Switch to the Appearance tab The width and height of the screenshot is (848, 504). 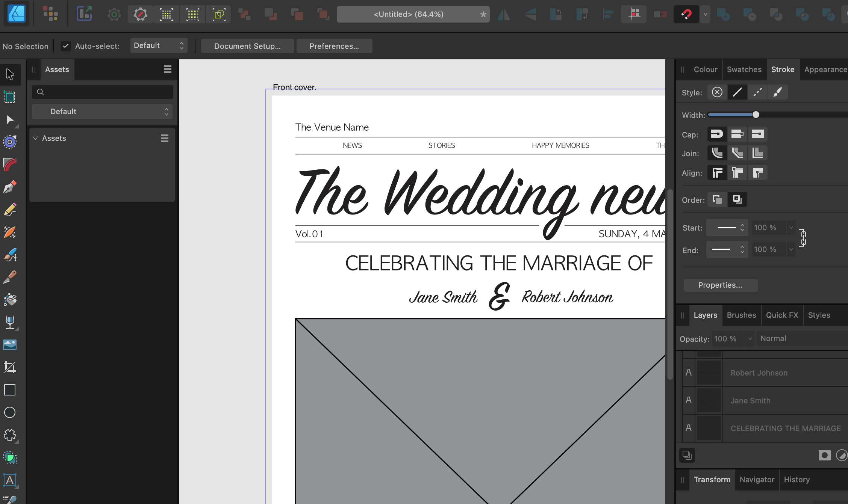(x=825, y=69)
